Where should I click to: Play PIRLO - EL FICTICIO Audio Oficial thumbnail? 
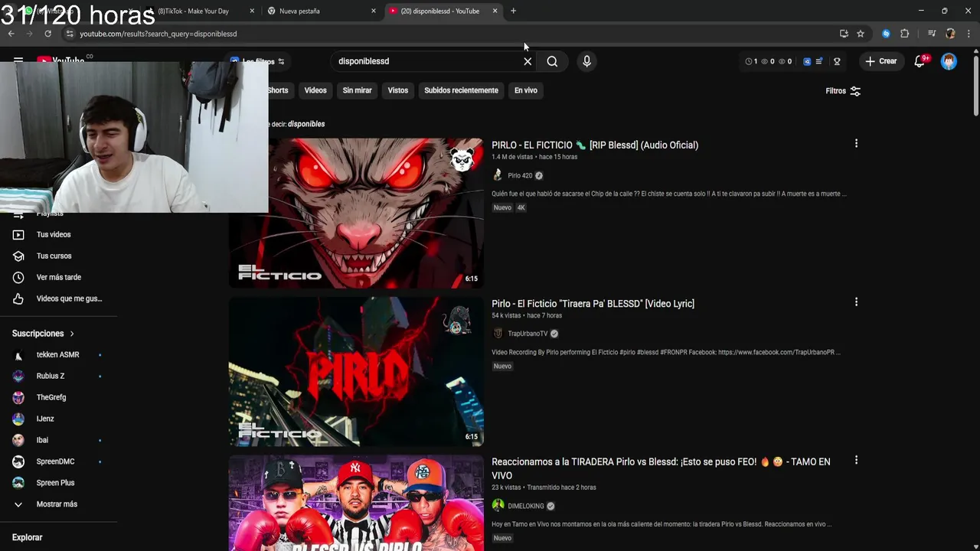(356, 213)
